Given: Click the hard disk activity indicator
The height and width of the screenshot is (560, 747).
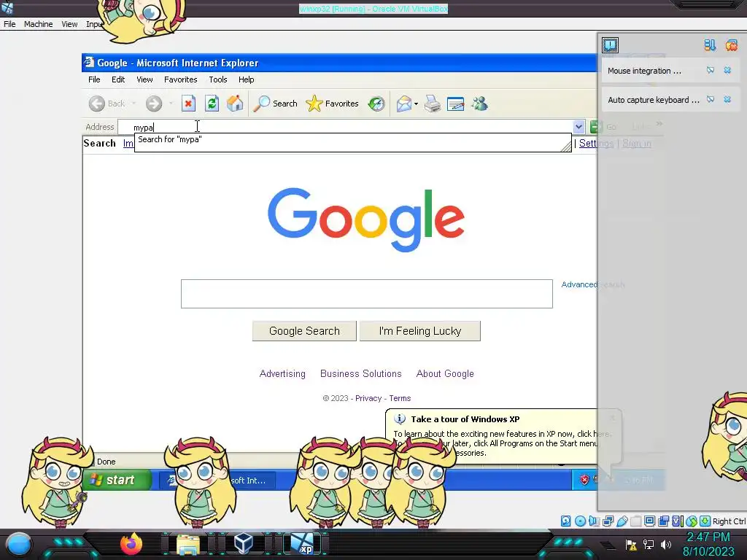Looking at the screenshot, I should 565,521.
